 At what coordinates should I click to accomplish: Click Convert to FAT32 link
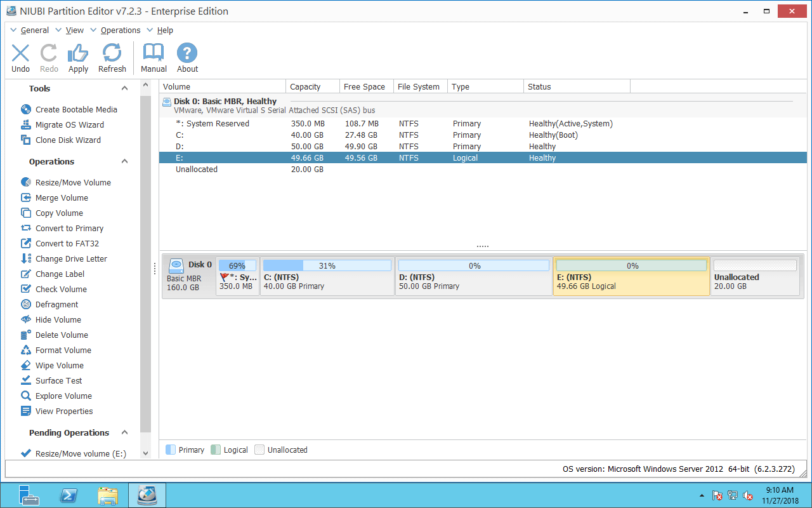click(x=67, y=244)
